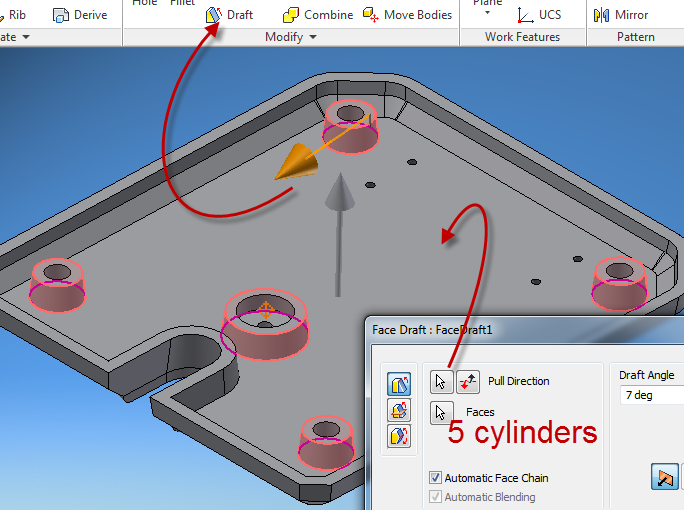The image size is (684, 510).
Task: Select Fixed Edge draft type icon
Action: pos(399,384)
